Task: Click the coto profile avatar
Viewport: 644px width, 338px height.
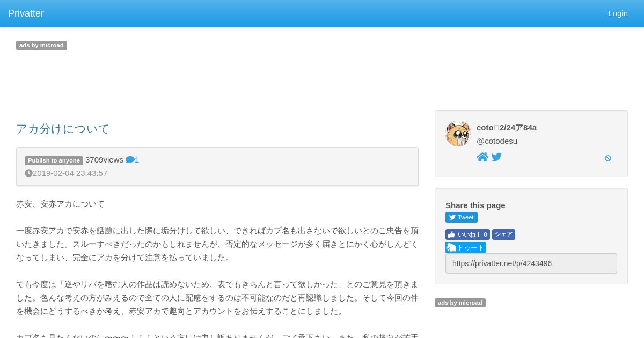Action: coord(458,134)
